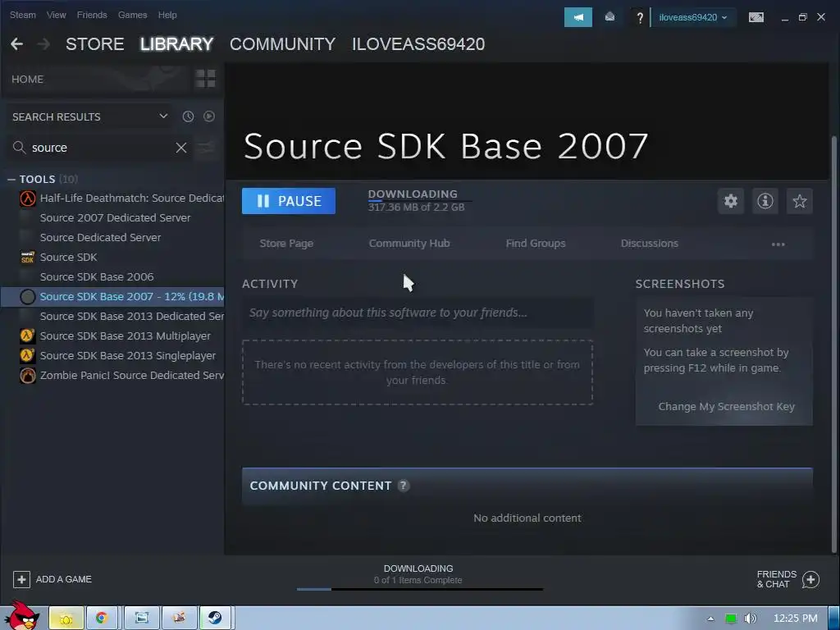This screenshot has height=630, width=840.
Task: Open the manage gear icon
Action: [731, 201]
